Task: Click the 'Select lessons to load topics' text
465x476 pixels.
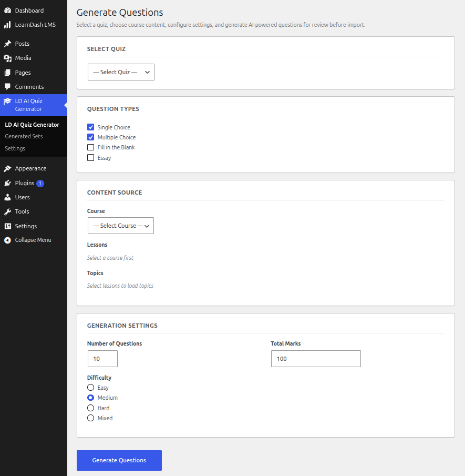Action: (120, 286)
